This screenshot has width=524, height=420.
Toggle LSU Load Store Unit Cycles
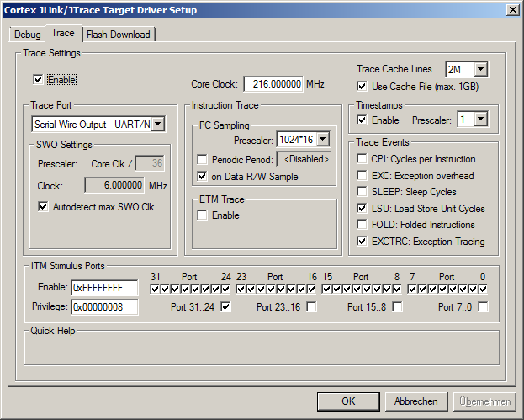coord(362,208)
